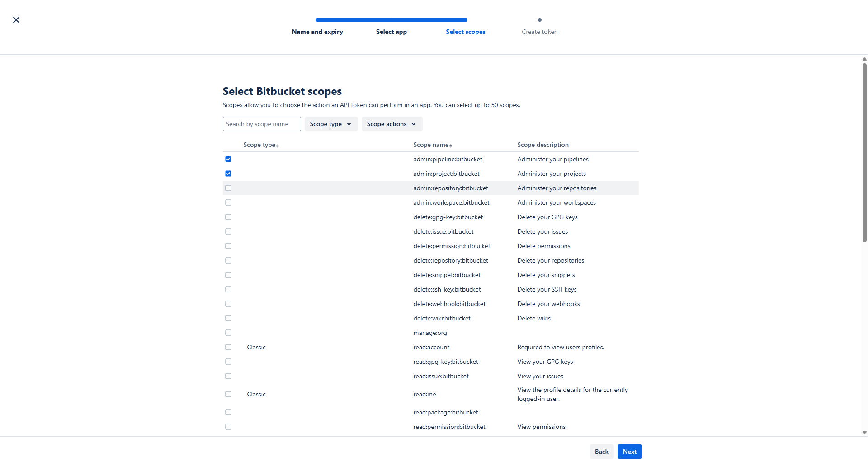Close the token creation wizard with X
Viewport: 868px width, 466px height.
pos(16,20)
